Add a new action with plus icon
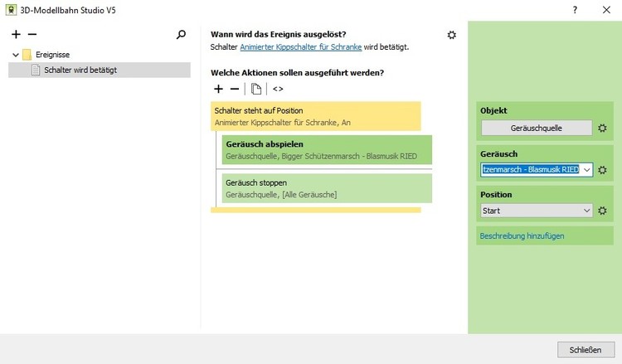The height and width of the screenshot is (364, 622). coord(218,89)
